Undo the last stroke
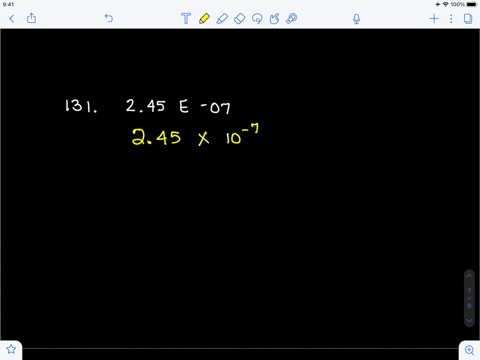The image size is (480, 360). (x=109, y=18)
